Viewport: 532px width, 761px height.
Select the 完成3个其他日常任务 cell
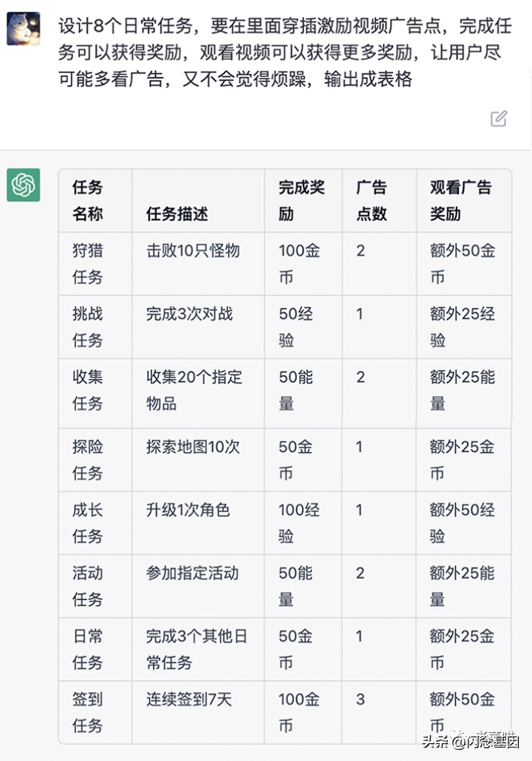tap(196, 649)
